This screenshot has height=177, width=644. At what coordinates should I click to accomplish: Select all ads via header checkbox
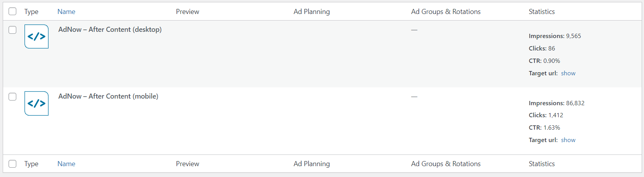tap(12, 11)
